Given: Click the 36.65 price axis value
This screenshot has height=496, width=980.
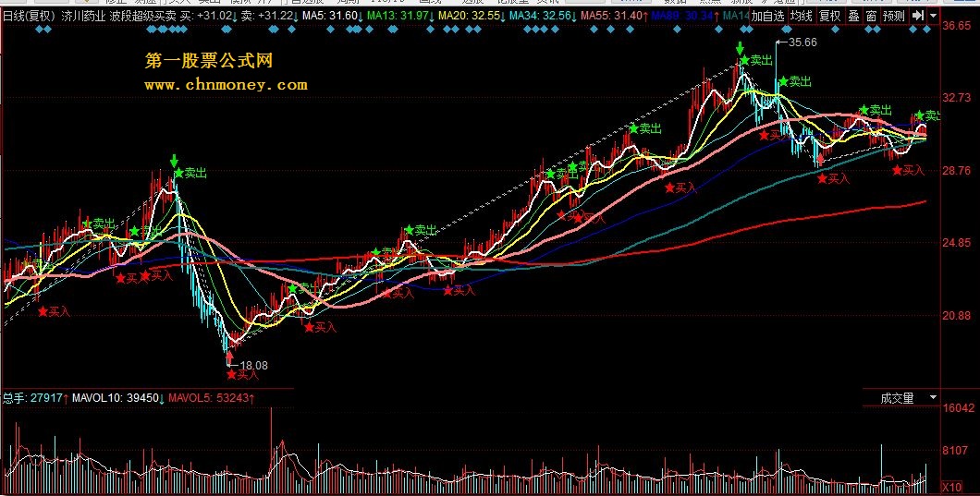Looking at the screenshot, I should 957,26.
